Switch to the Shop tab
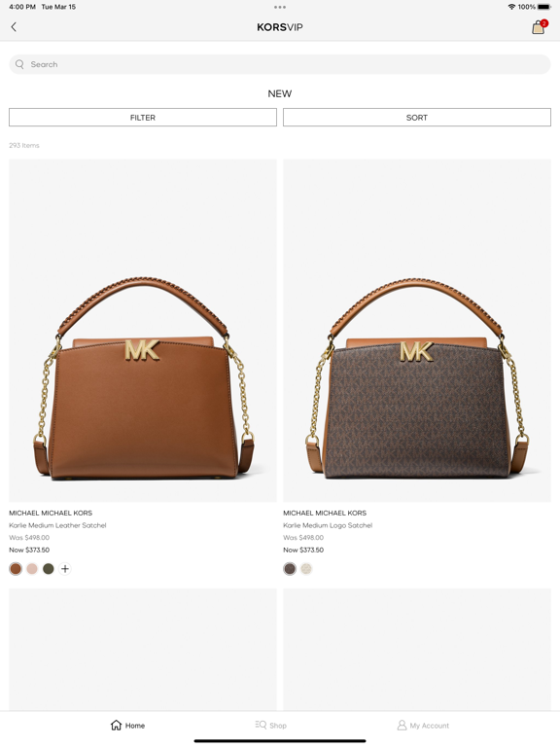This screenshot has height=747, width=560. 271,726
